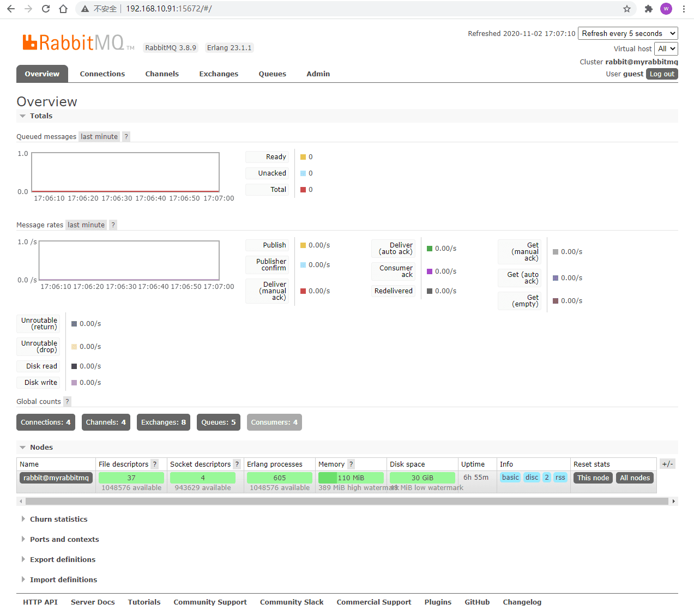This screenshot has width=694, height=616.
Task: Show Memory column help question mark
Action: click(x=351, y=464)
